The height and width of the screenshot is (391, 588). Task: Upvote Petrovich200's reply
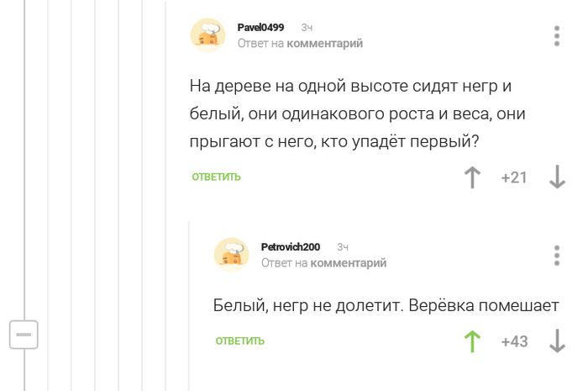point(473,341)
